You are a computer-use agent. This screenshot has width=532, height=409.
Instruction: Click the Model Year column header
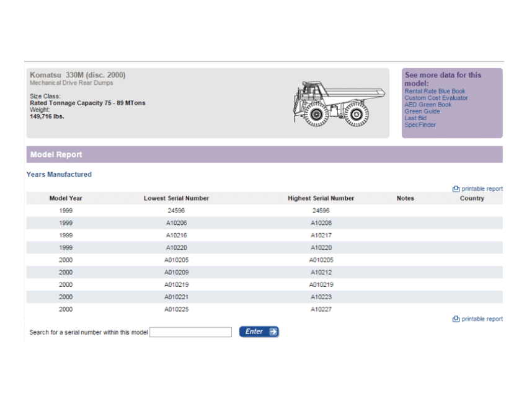pos(66,198)
